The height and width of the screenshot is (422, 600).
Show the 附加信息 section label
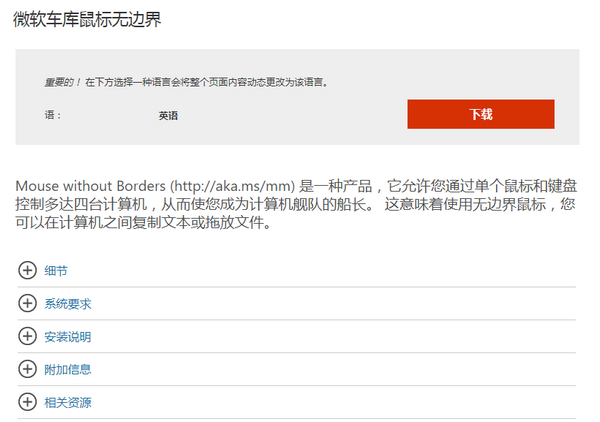tap(68, 370)
